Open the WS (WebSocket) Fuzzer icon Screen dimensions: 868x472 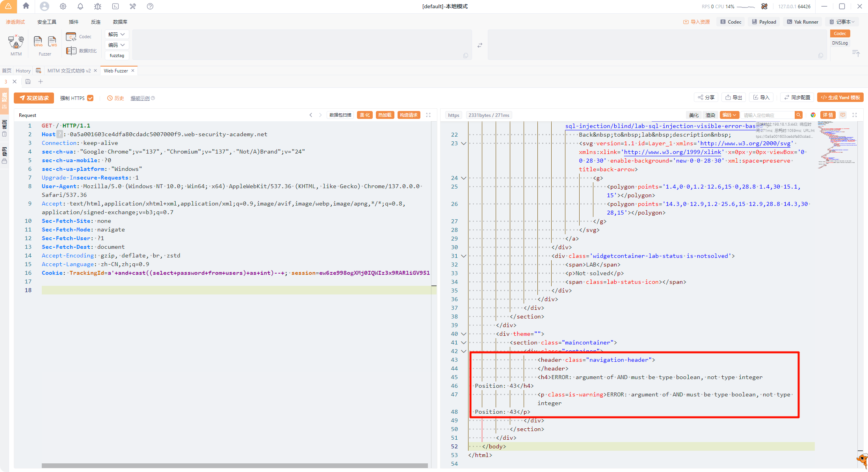(52, 41)
